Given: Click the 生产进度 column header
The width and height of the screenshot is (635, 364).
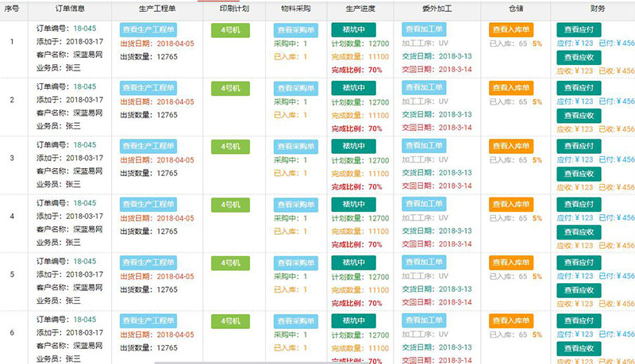Looking at the screenshot, I should pos(360,9).
